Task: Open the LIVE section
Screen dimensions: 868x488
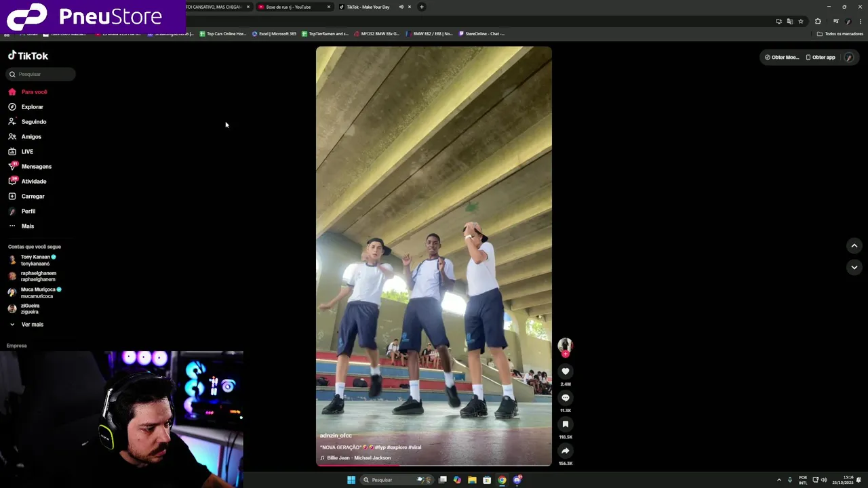Action: 21,151
